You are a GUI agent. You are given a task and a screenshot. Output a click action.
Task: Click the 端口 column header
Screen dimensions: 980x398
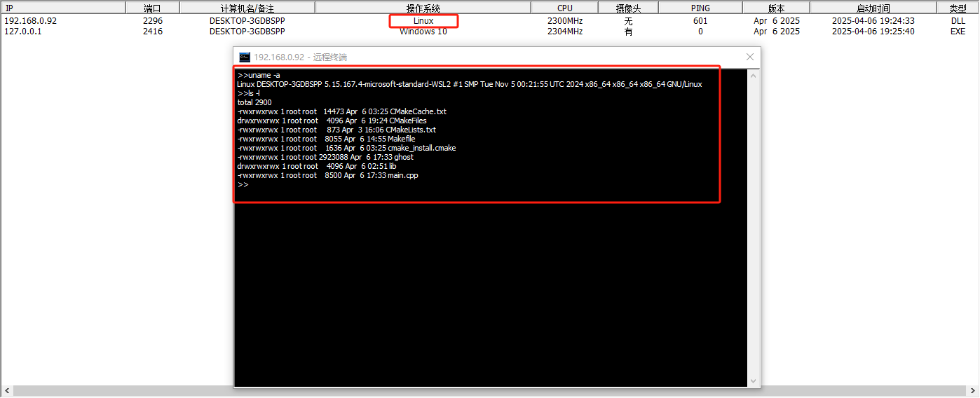[x=152, y=8]
